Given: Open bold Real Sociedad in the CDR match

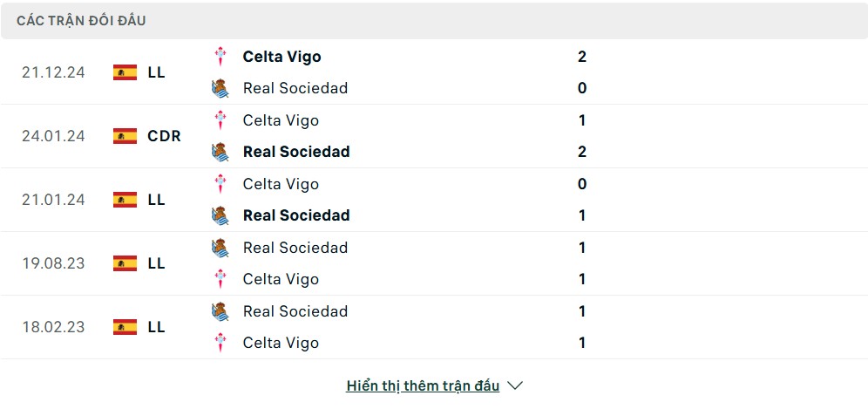Looking at the screenshot, I should [296, 152].
